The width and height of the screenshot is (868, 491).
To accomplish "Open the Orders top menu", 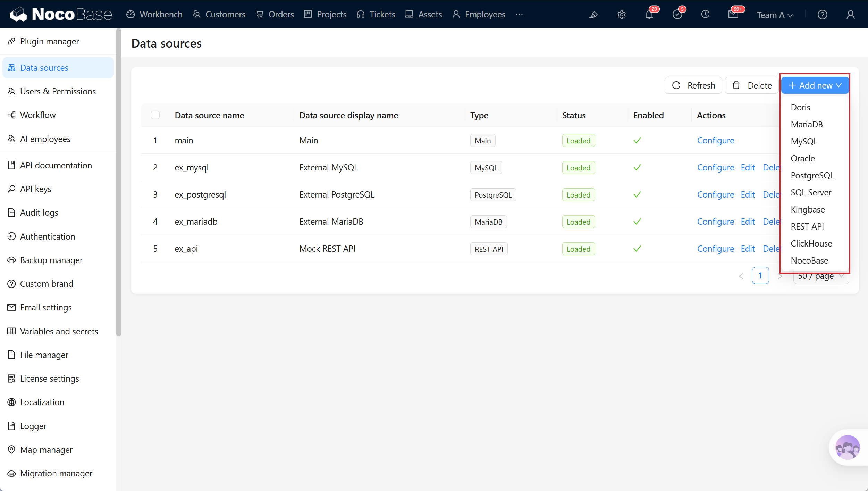I will (x=275, y=14).
